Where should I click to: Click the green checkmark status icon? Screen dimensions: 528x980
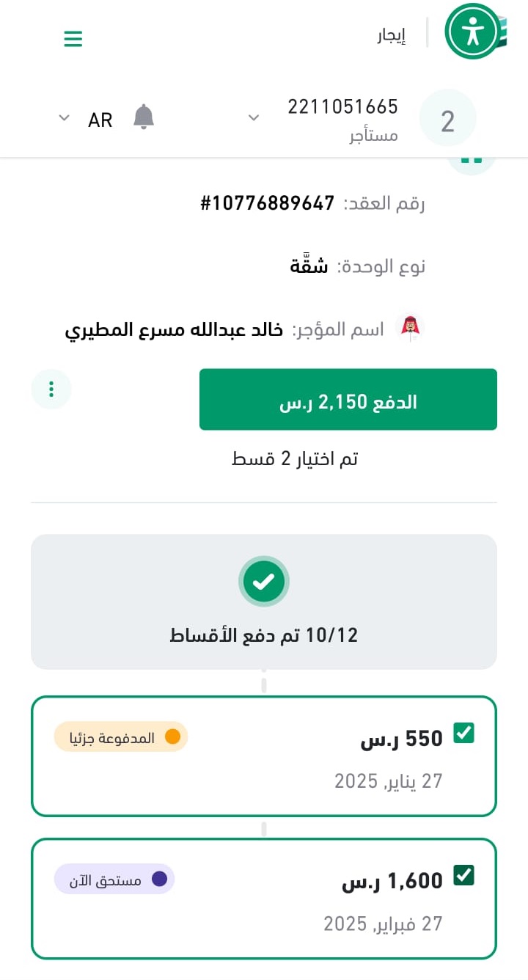[x=264, y=582]
